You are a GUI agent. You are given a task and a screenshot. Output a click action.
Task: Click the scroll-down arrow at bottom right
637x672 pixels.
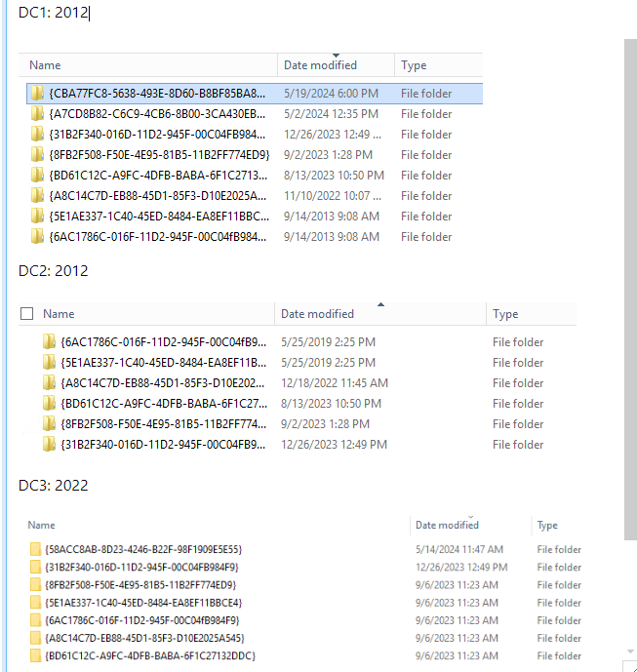click(630, 652)
